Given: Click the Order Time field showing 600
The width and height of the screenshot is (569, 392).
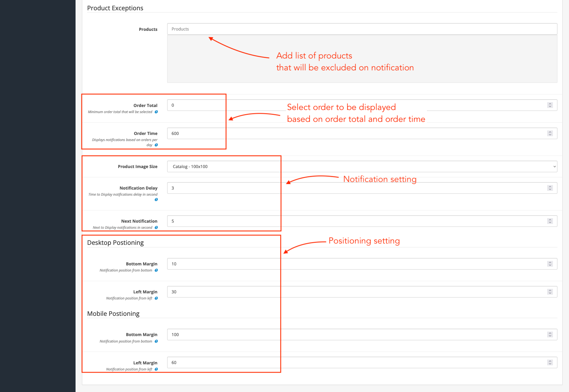Looking at the screenshot, I should (x=354, y=133).
